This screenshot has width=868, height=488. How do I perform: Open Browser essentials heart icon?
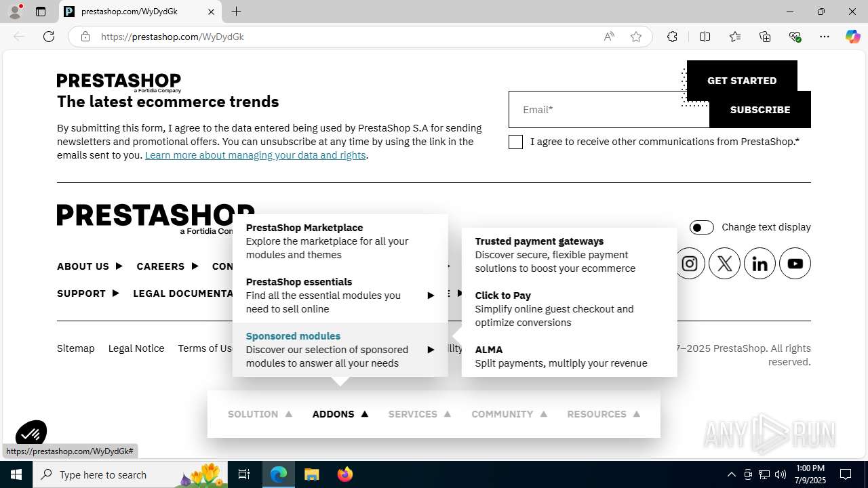click(x=795, y=37)
